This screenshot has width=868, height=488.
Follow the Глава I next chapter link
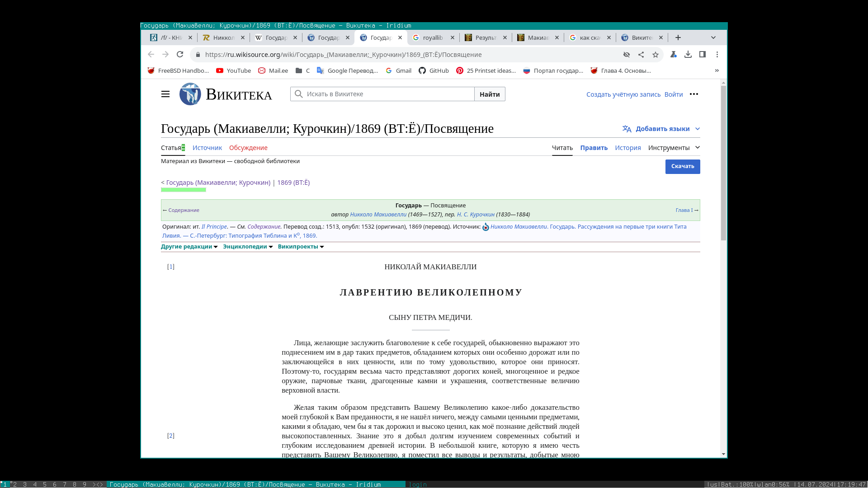684,210
